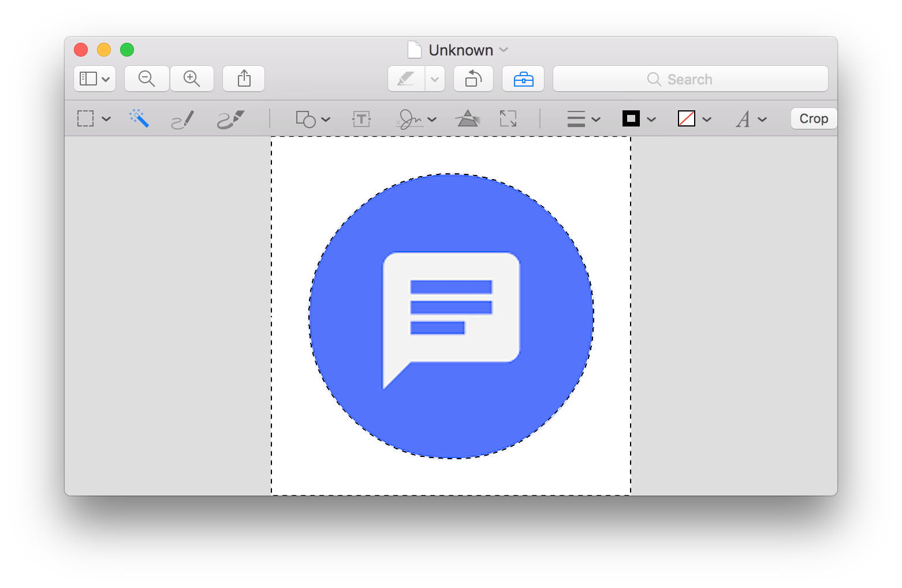Toggle the Markup toolbox button
The height and width of the screenshot is (588, 902).
tap(523, 79)
